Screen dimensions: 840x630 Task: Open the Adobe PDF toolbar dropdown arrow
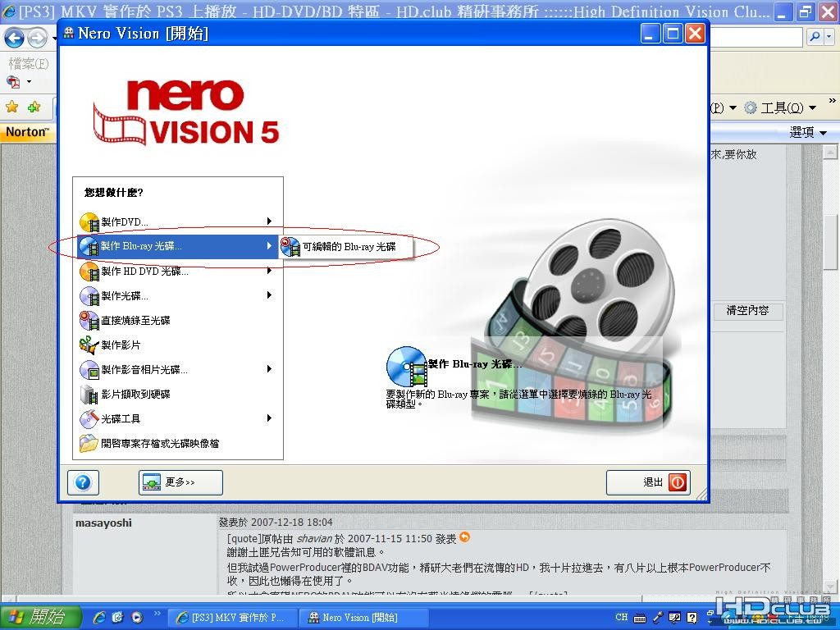[x=29, y=82]
